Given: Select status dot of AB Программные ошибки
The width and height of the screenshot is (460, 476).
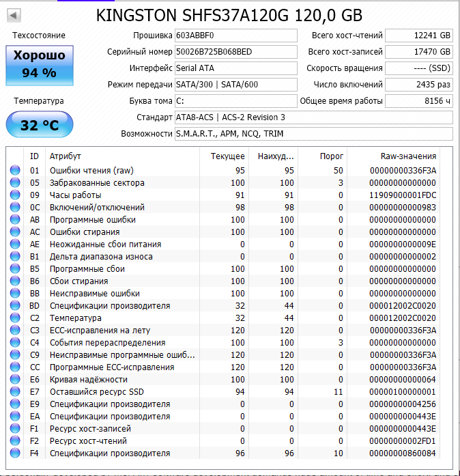Looking at the screenshot, I should coord(15,219).
